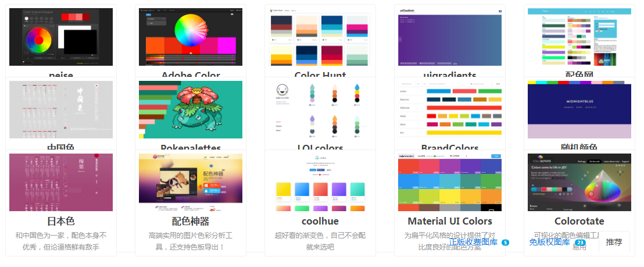This screenshot has height=267, width=644.
Task: Open the Colorotate thumbnail
Action: pos(579,183)
